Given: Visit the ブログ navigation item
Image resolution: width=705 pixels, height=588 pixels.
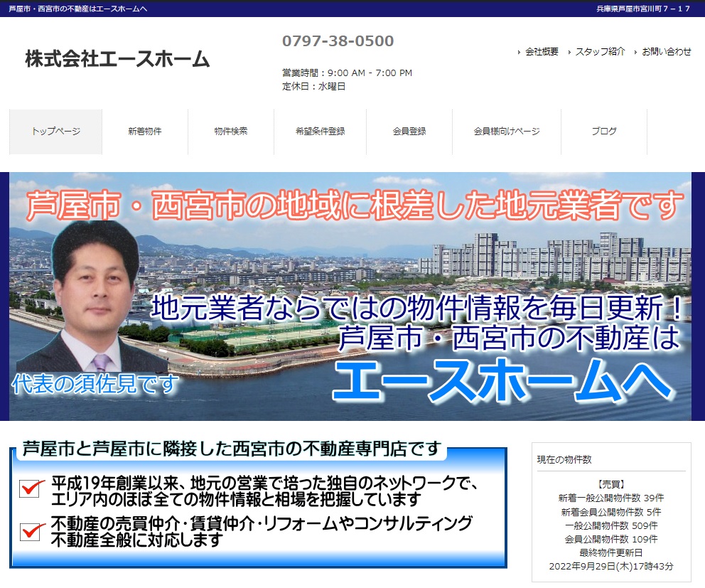Looking at the screenshot, I should [x=604, y=132].
